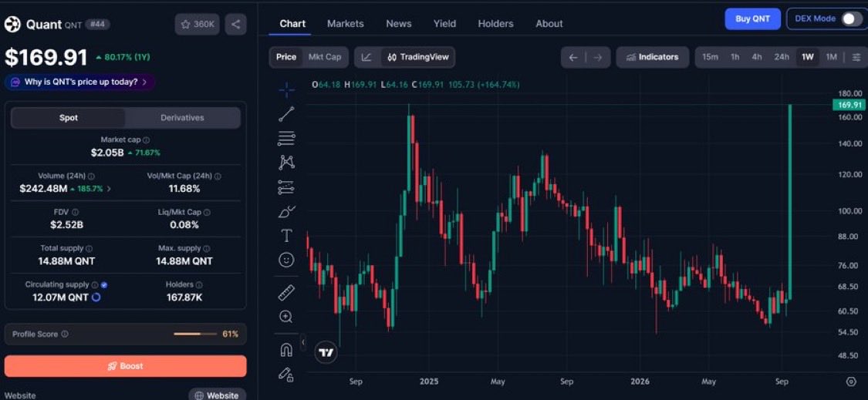Click the Quant coin logo
This screenshot has height=400, width=868.
point(13,25)
